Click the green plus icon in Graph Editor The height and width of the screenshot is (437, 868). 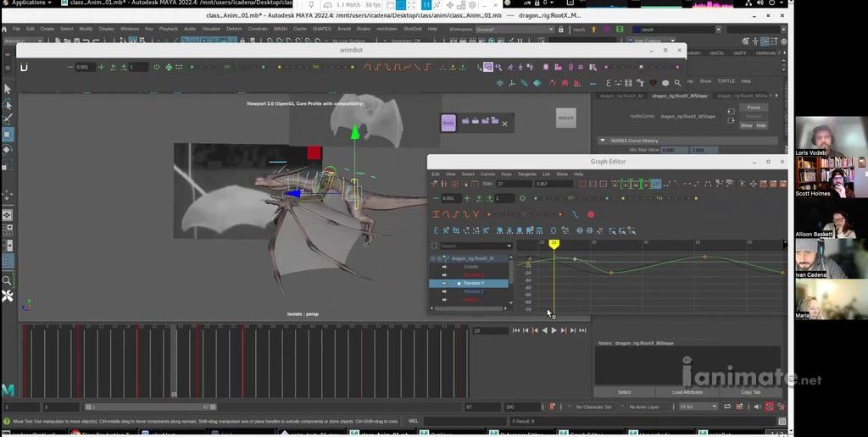467,198
